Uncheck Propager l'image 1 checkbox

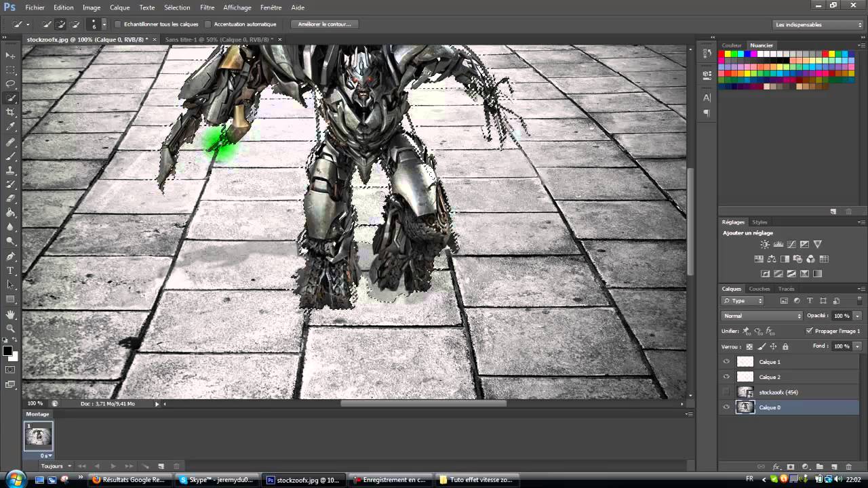point(809,331)
